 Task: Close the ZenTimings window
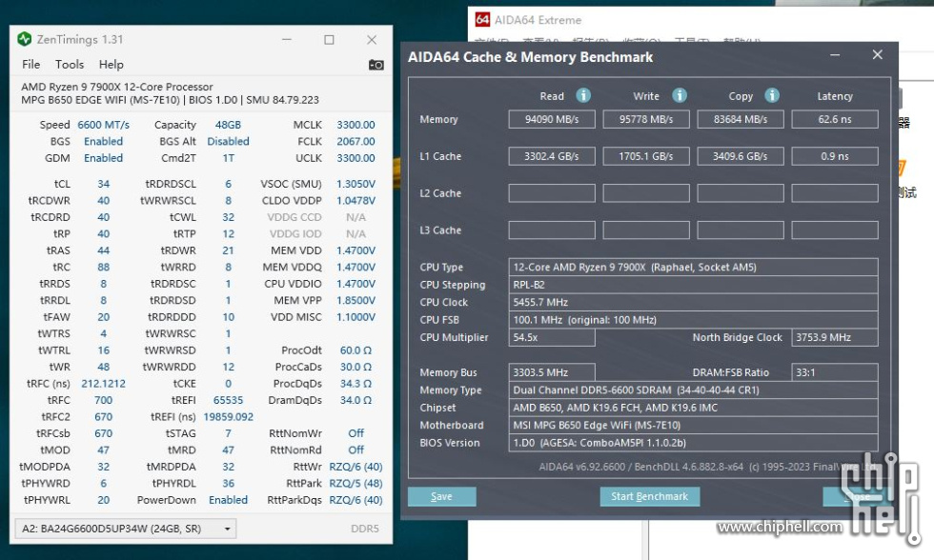[372, 40]
